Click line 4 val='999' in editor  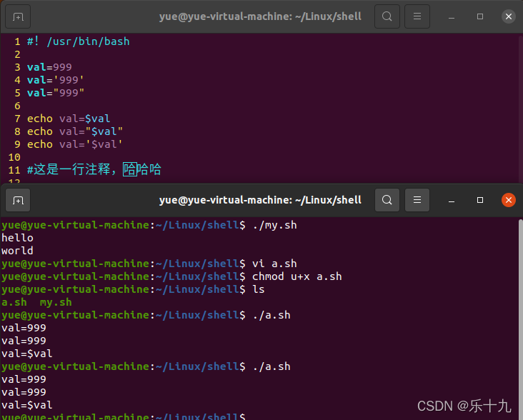point(55,80)
